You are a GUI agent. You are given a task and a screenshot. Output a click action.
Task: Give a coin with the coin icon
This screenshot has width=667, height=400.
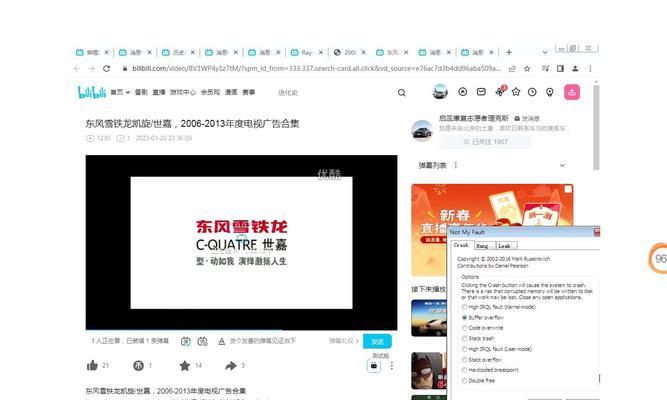click(138, 365)
